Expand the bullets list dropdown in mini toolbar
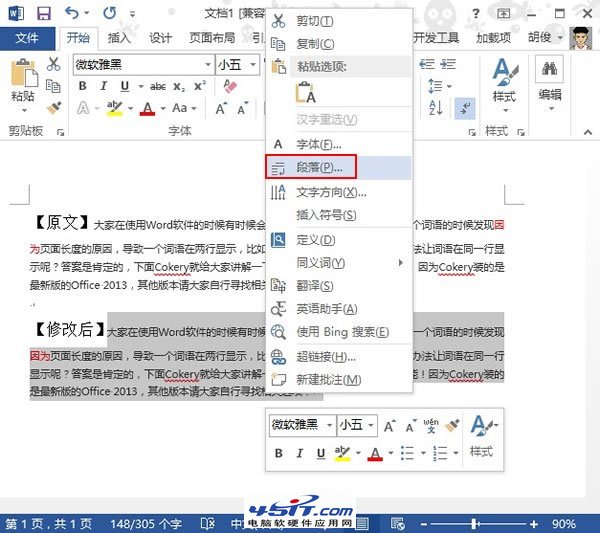600x533 pixels. click(423, 453)
